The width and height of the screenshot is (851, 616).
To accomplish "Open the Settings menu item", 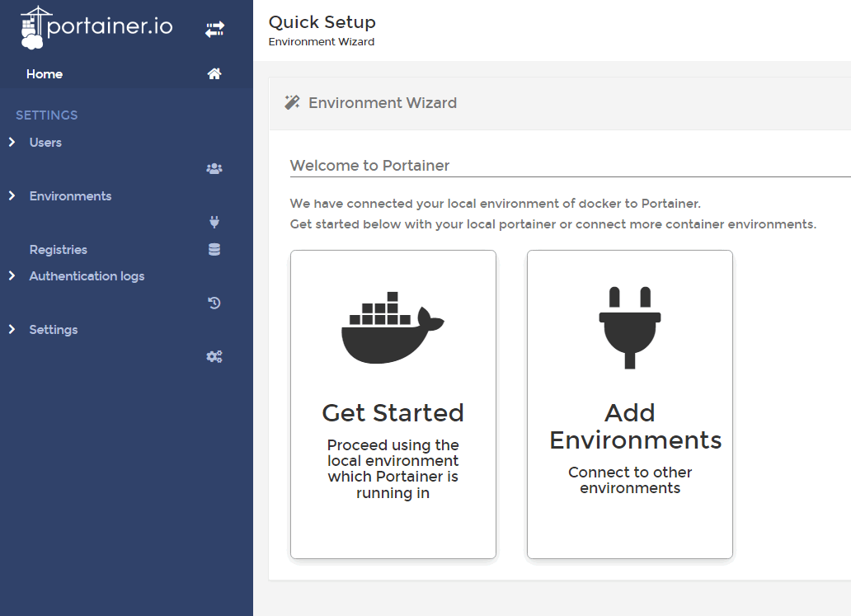I will click(53, 330).
